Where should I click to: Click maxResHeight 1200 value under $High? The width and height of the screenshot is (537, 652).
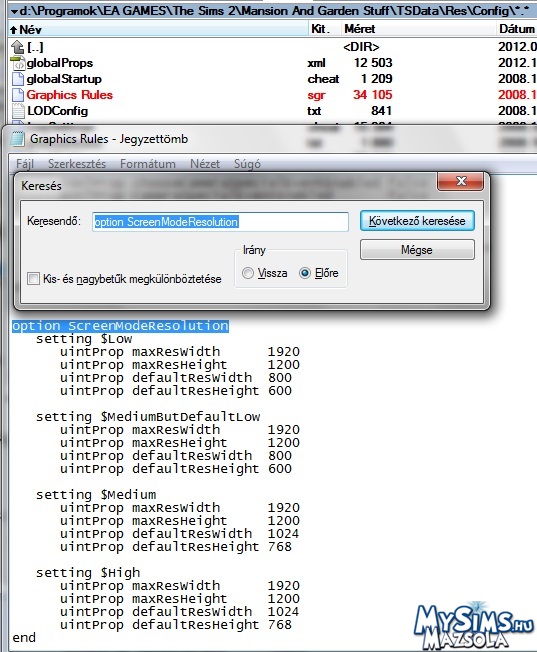click(284, 599)
